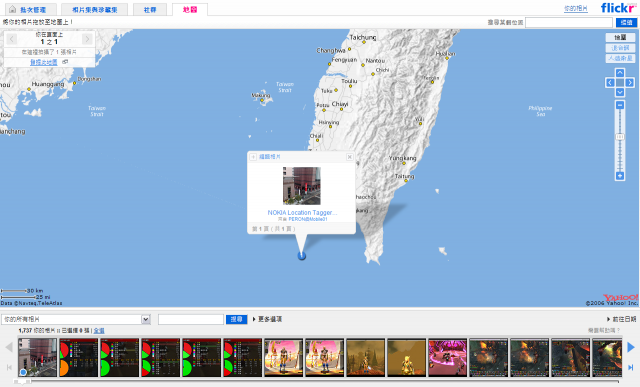
Task: Go to previous photo location in map panel
Action: [11, 39]
